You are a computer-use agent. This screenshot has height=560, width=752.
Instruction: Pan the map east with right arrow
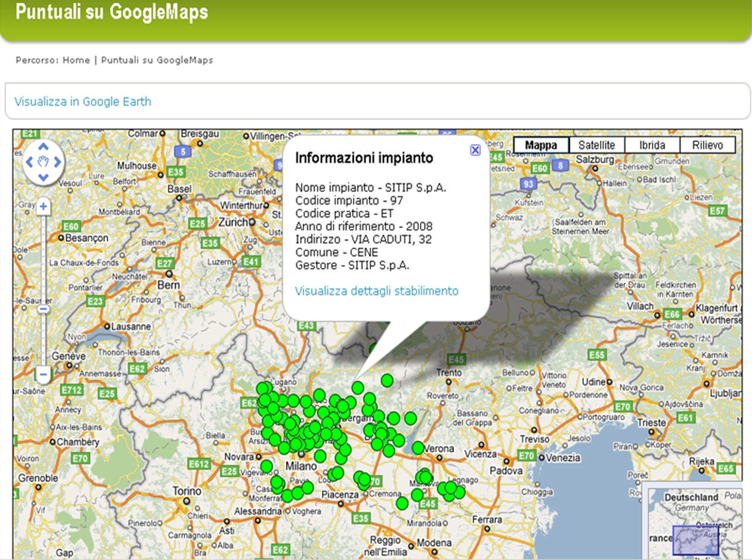coord(57,162)
